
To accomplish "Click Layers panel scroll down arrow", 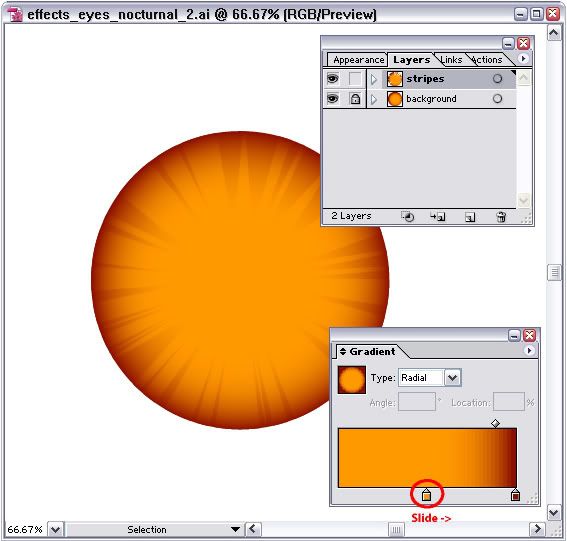I will click(x=523, y=200).
